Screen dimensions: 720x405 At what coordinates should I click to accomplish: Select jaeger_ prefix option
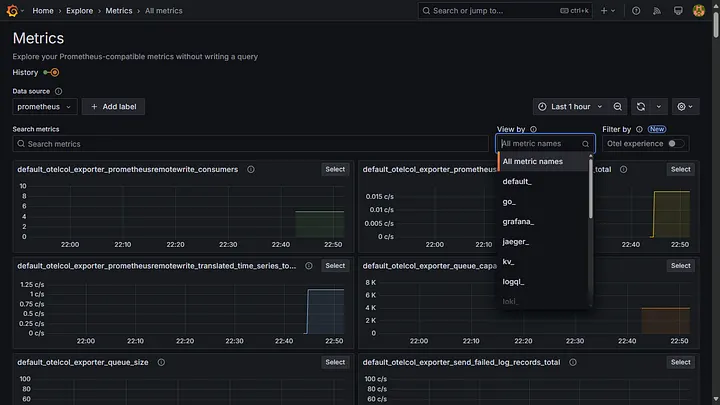tap(543, 242)
